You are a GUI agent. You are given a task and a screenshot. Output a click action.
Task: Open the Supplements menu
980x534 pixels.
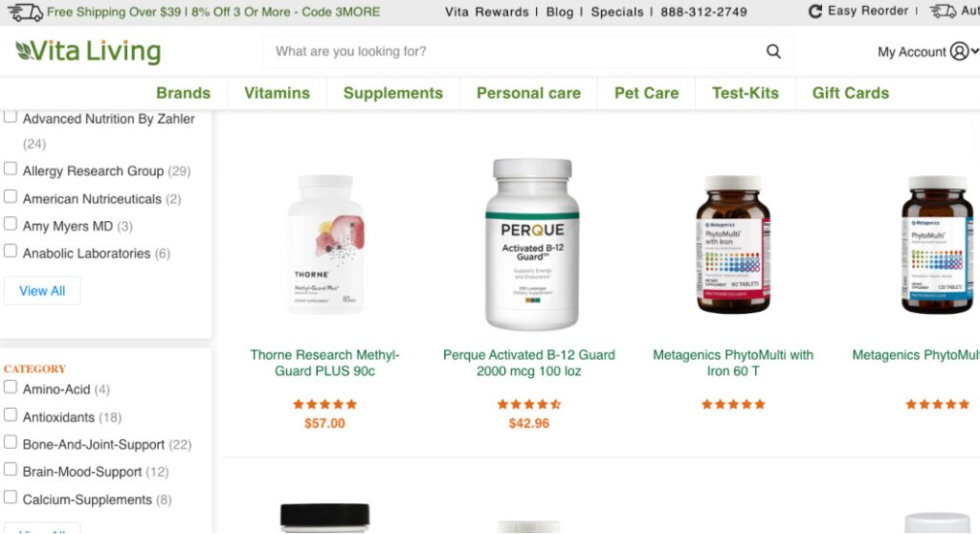click(393, 93)
